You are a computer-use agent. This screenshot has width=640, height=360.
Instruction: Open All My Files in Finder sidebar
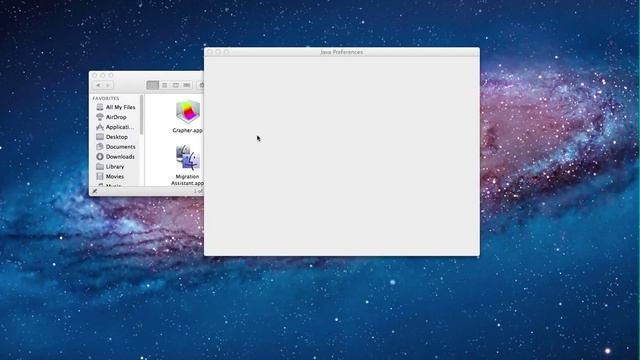tap(116, 107)
